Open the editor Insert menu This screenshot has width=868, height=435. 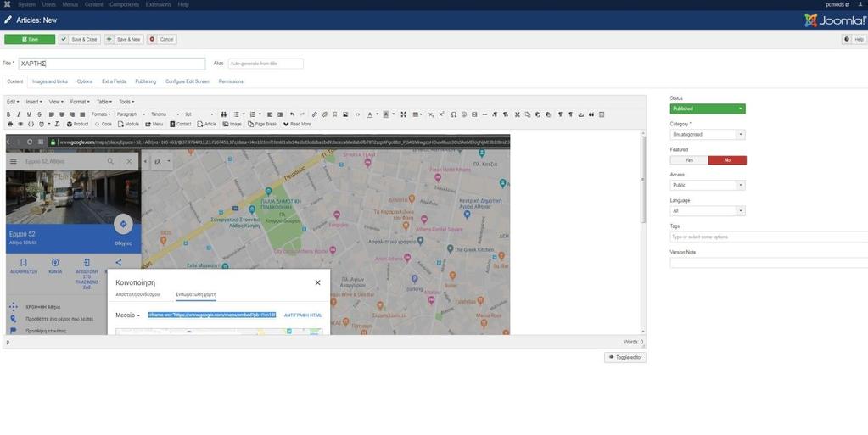pyautogui.click(x=34, y=102)
